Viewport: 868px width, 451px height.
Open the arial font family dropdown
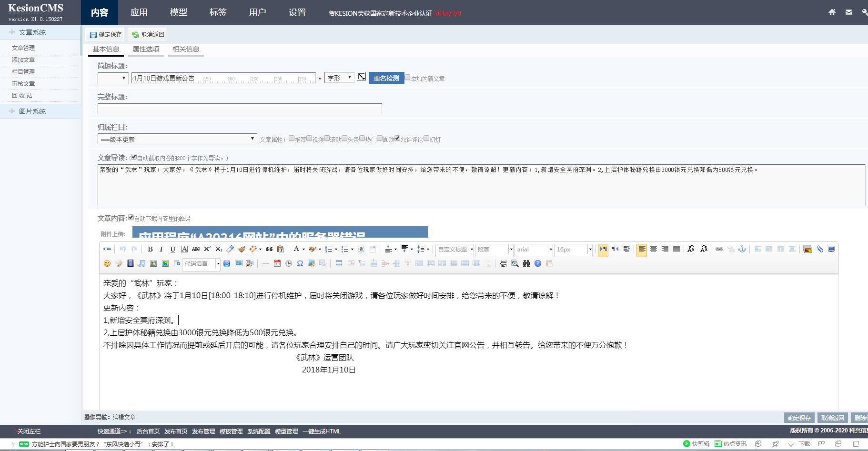pos(534,250)
